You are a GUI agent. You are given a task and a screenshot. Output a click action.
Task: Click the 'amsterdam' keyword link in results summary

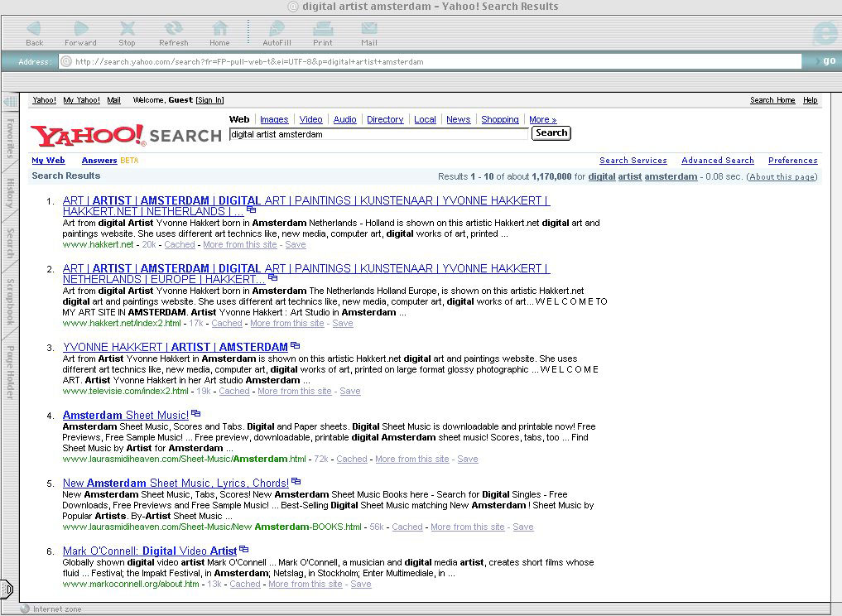click(x=671, y=176)
